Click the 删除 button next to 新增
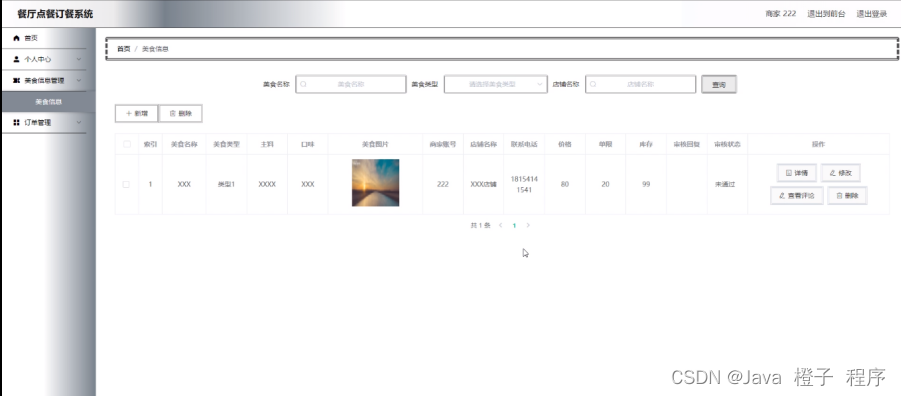The image size is (901, 396). (180, 114)
